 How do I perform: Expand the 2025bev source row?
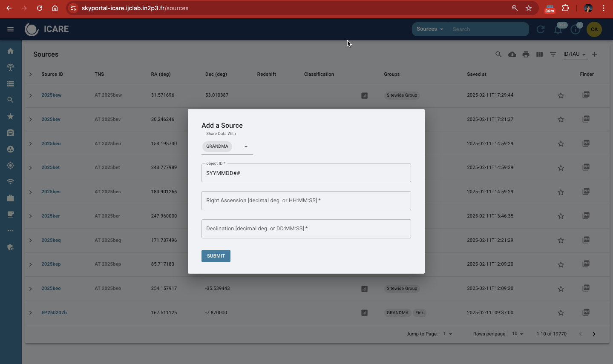31,120
